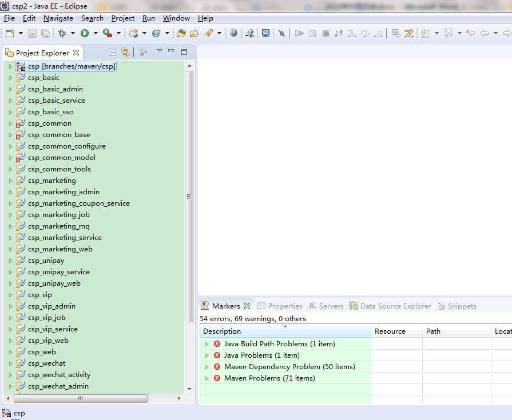This screenshot has width=512, height=420.
Task: Click the Open Type folder icon
Action: point(181,33)
